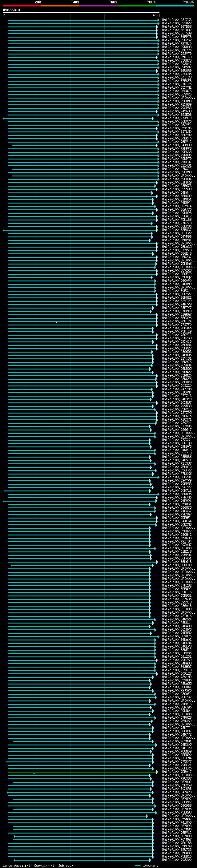This screenshot has width=197, height=868.
Task: Click the red 20% identity legend bar
Action: [22, 6]
